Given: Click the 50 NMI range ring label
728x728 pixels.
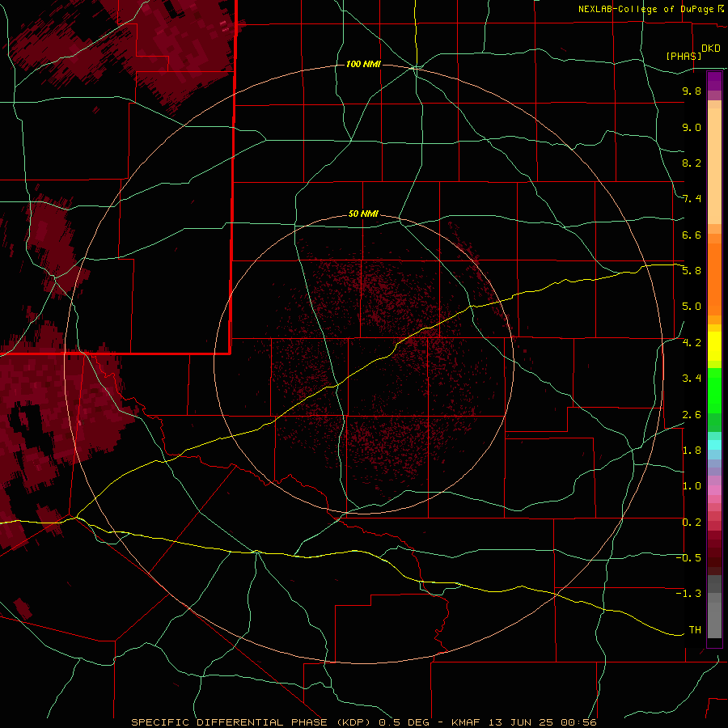Looking at the screenshot, I should pyautogui.click(x=363, y=214).
